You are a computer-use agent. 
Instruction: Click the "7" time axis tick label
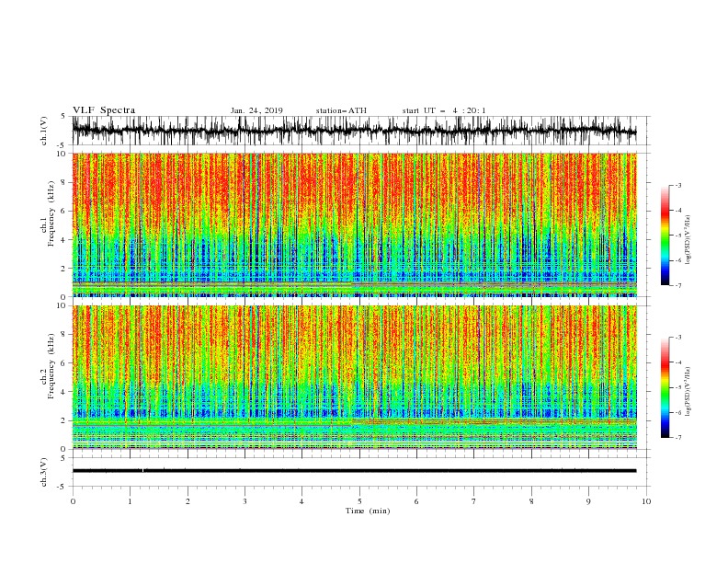point(474,501)
